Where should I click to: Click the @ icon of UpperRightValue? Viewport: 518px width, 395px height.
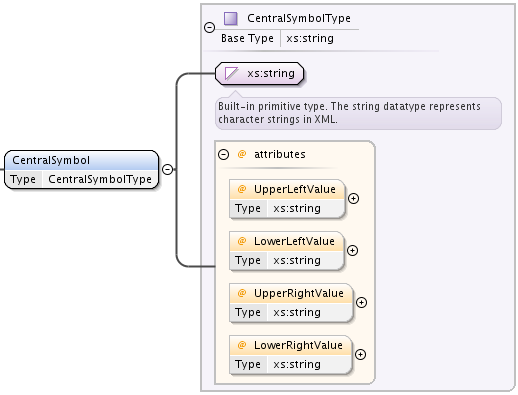tap(242, 293)
